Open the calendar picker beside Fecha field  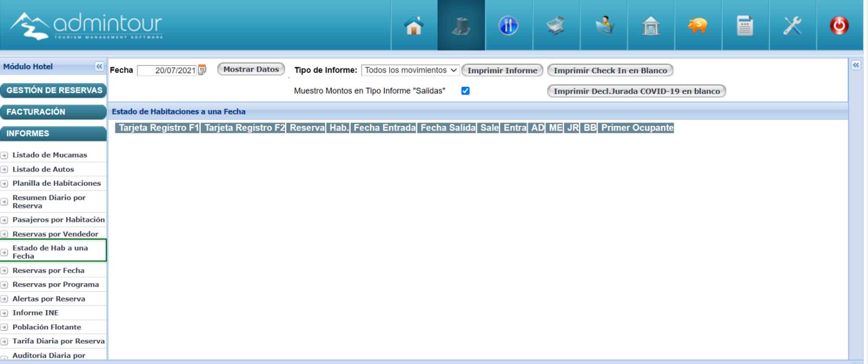click(202, 69)
